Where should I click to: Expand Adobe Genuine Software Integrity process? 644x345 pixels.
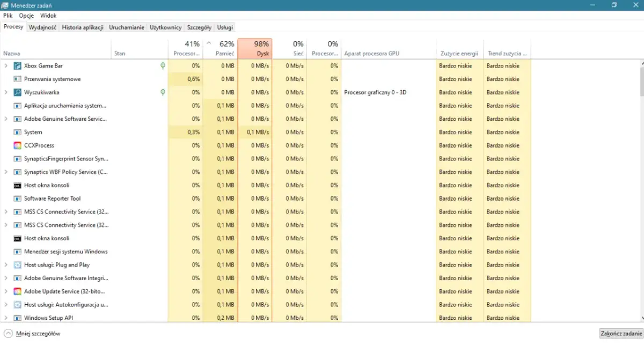point(5,278)
